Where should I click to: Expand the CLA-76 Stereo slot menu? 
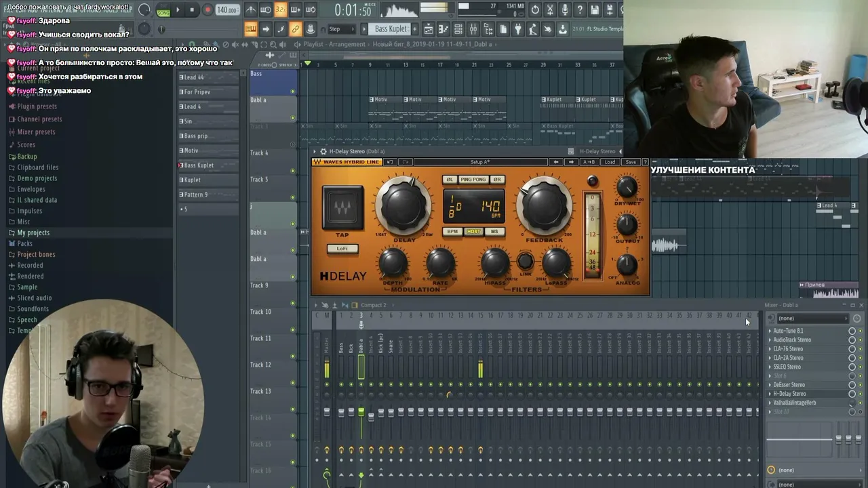point(770,349)
